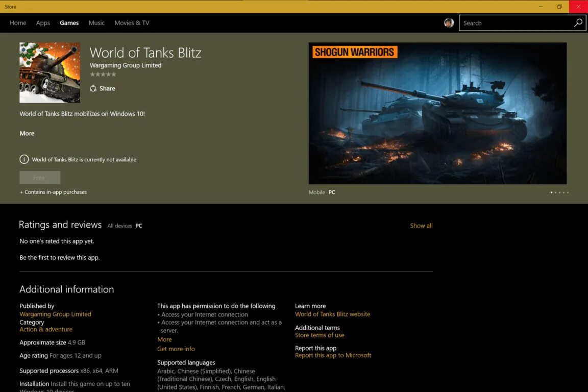Expand More under app permissions

tap(164, 339)
